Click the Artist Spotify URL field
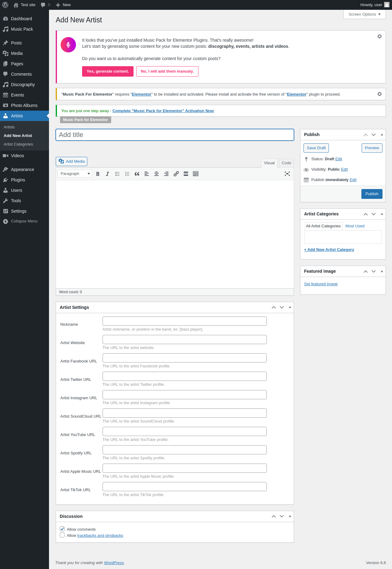 184,450
